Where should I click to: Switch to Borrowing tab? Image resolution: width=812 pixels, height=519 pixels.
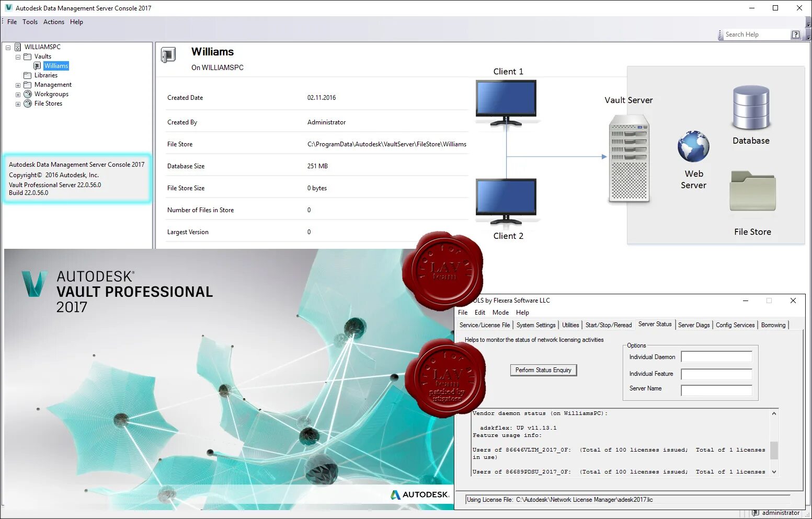pyautogui.click(x=773, y=325)
